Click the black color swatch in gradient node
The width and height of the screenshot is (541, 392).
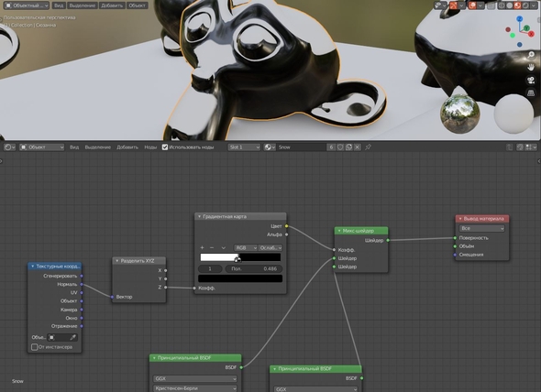pyautogui.click(x=240, y=278)
